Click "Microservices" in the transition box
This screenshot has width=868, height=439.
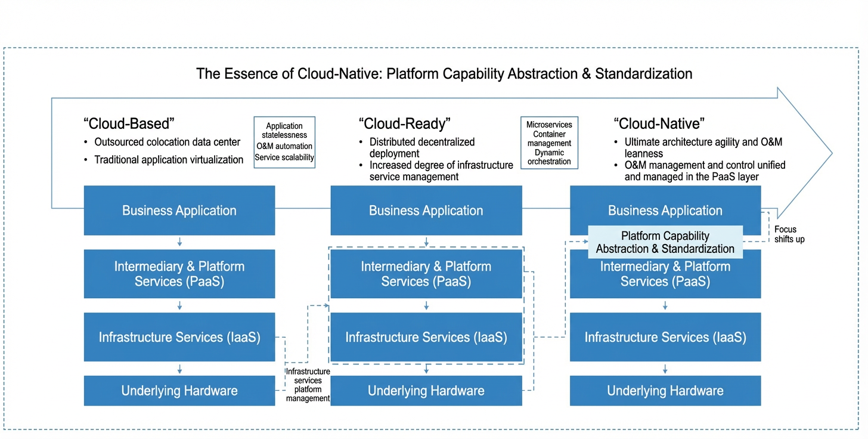click(549, 125)
